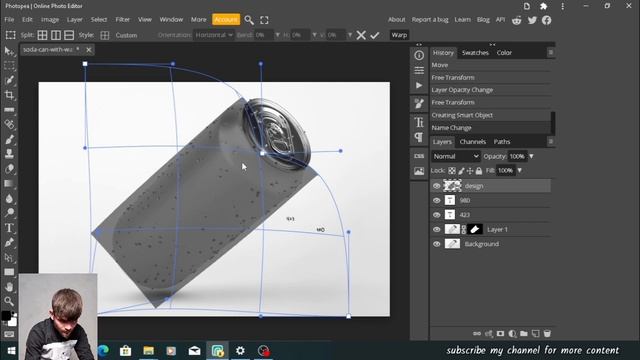Toggle lock position icon
The image size is (640, 360).
coord(470,171)
